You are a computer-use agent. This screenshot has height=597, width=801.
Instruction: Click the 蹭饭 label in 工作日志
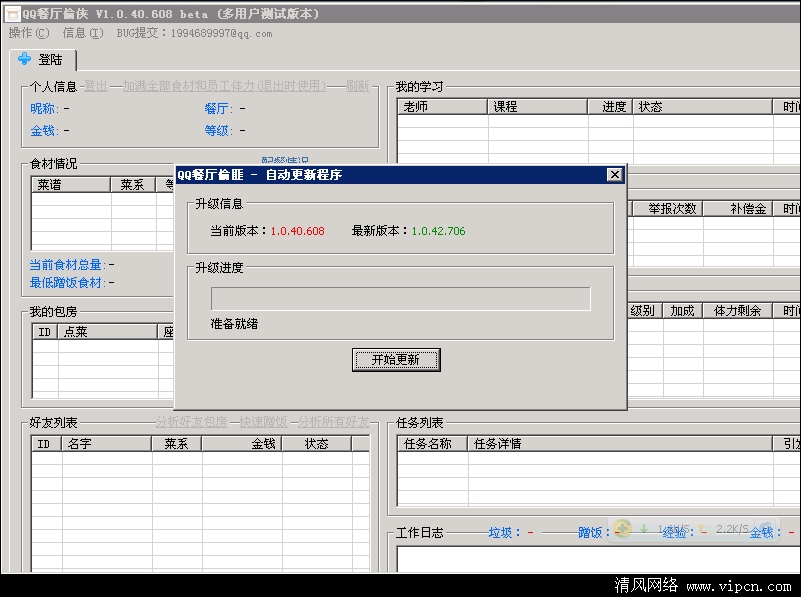pos(594,533)
